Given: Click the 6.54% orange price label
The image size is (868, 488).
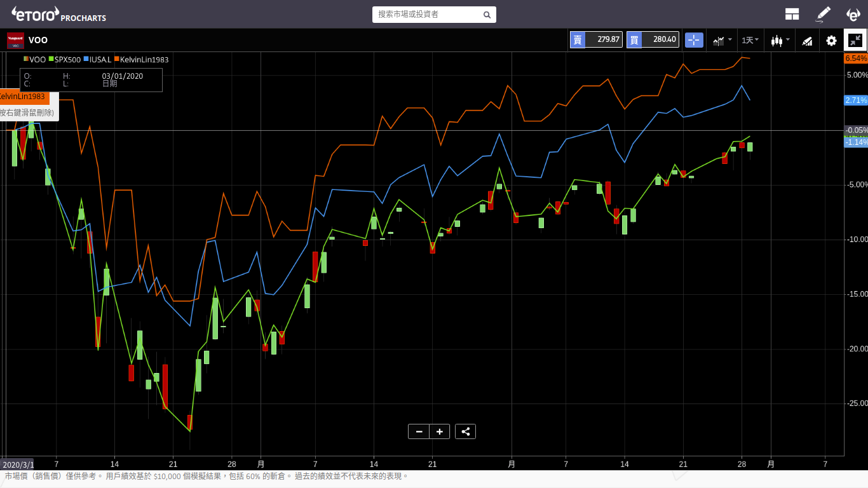Looking at the screenshot, I should 856,58.
